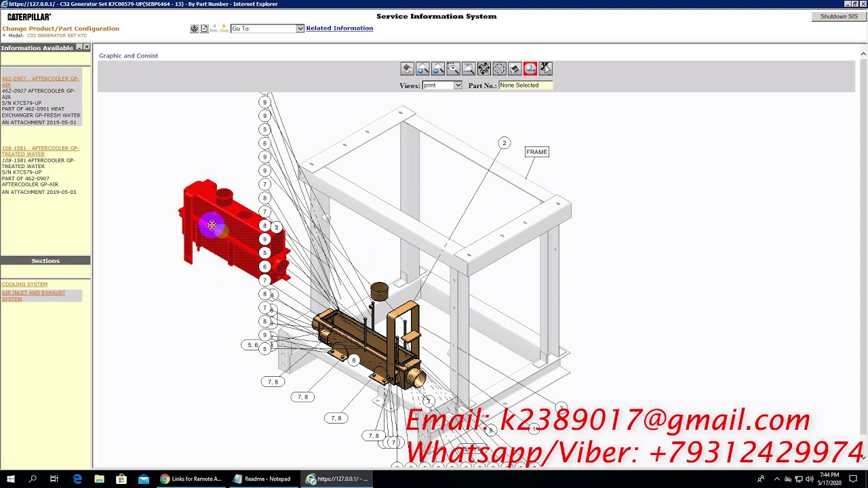Click Change Product/Part Configuration
The height and width of the screenshot is (488, 868).
click(60, 28)
